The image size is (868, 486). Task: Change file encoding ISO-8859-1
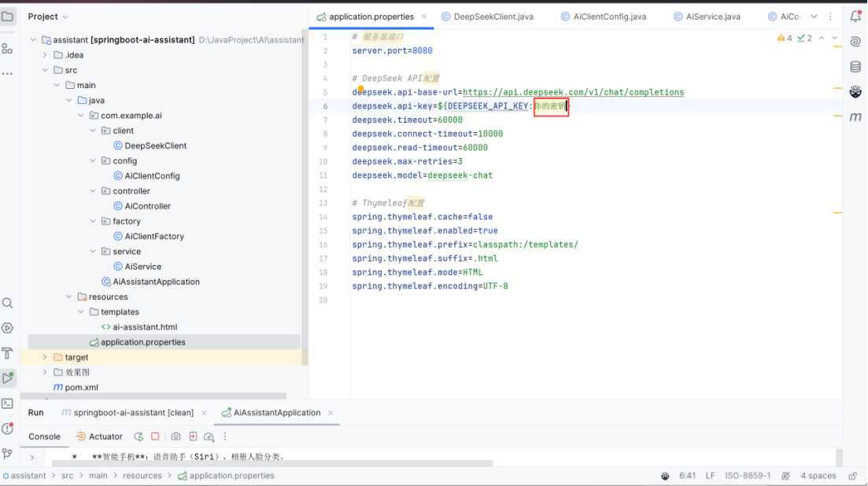click(748, 476)
